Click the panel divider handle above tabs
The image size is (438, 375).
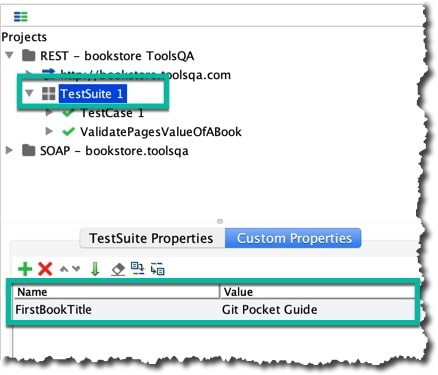[220, 221]
